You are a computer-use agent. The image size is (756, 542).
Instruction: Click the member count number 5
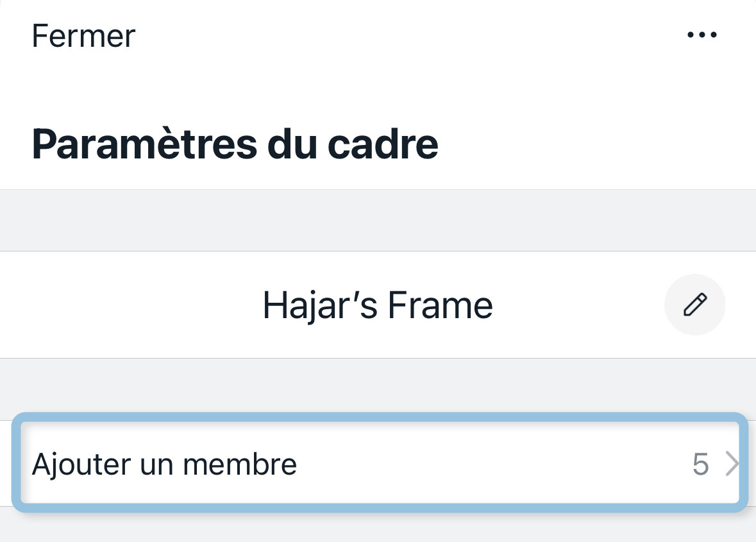pyautogui.click(x=700, y=464)
